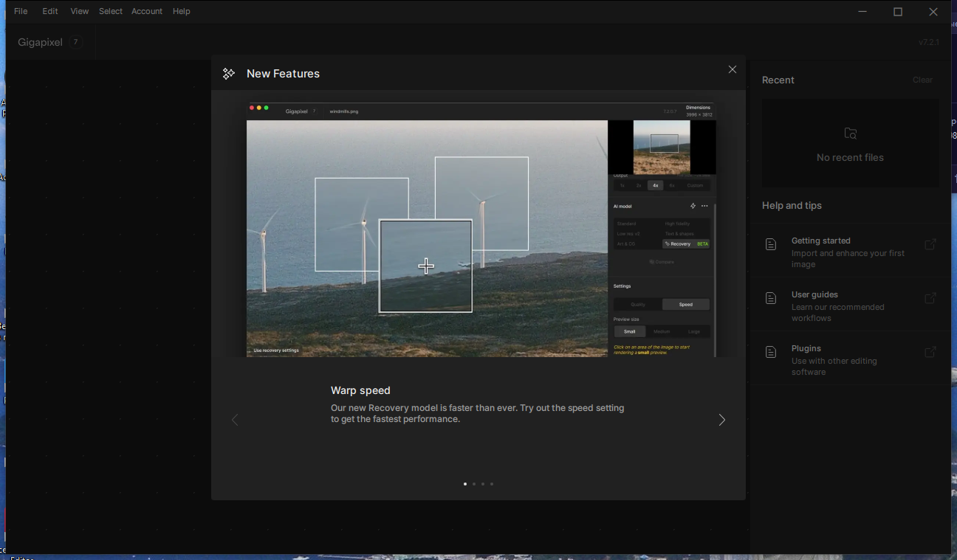Click the Getting started document icon

(x=771, y=244)
